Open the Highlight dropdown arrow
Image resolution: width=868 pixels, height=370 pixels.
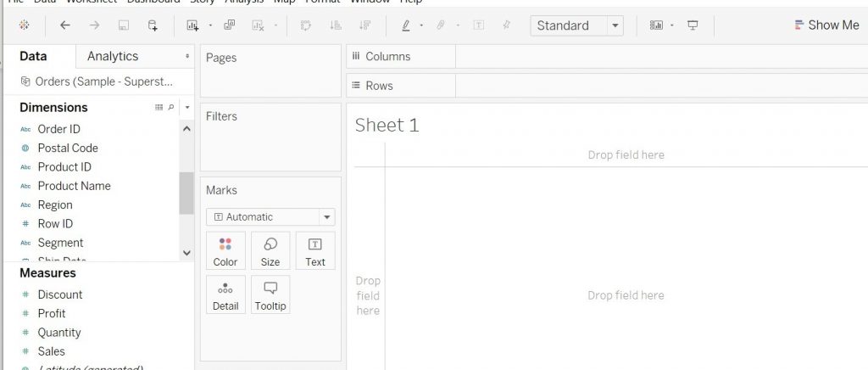pyautogui.click(x=422, y=25)
